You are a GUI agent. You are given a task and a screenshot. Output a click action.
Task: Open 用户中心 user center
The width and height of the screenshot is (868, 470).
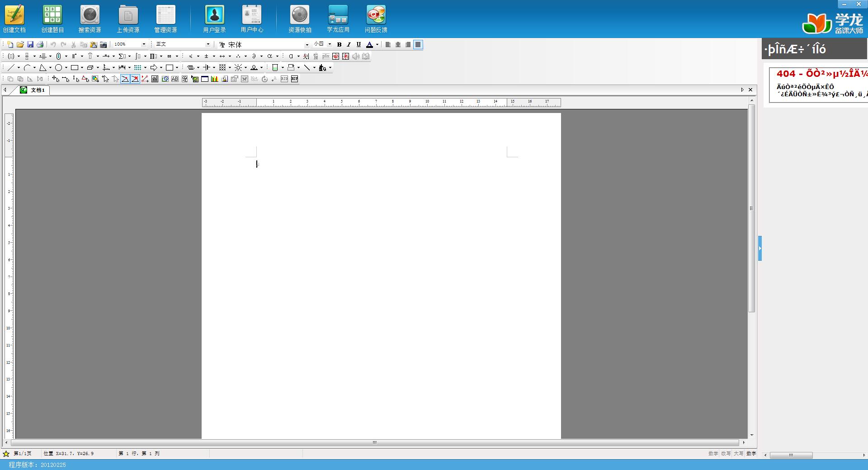(x=252, y=19)
